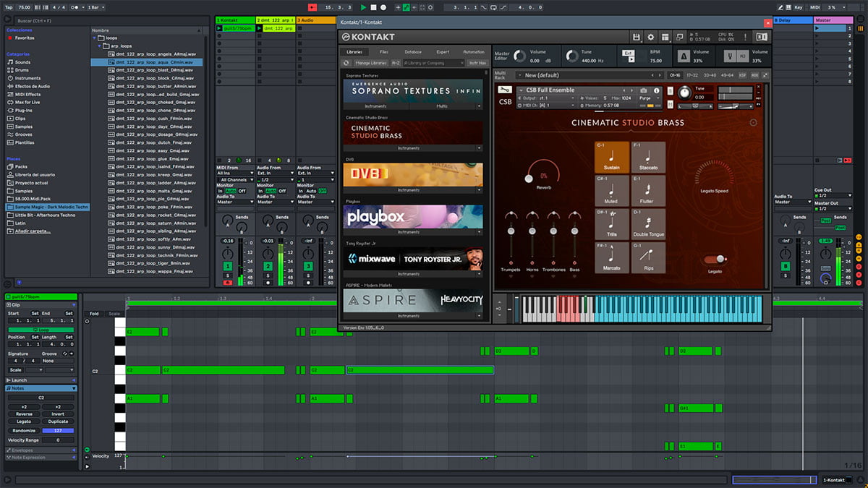This screenshot has width=868, height=488.
Task: Open Kontakt options gear icon
Action: point(650,37)
